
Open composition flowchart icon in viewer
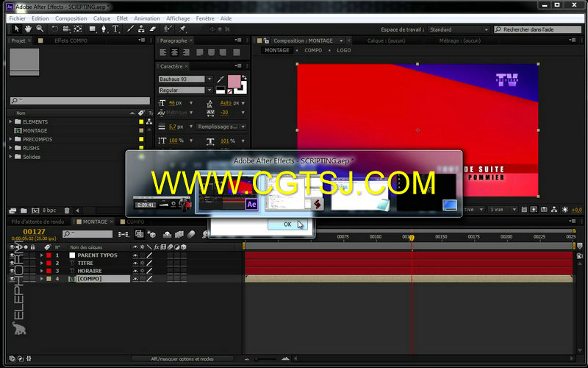pos(554,210)
